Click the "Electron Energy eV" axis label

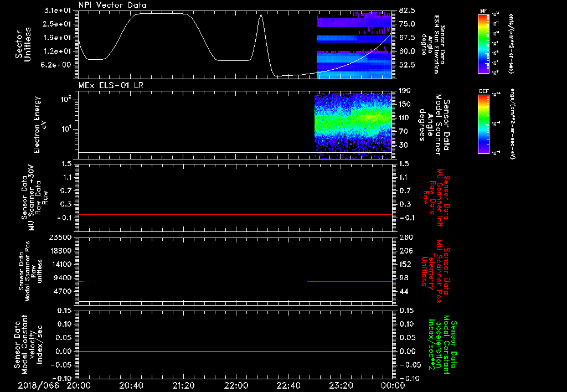pyautogui.click(x=39, y=125)
